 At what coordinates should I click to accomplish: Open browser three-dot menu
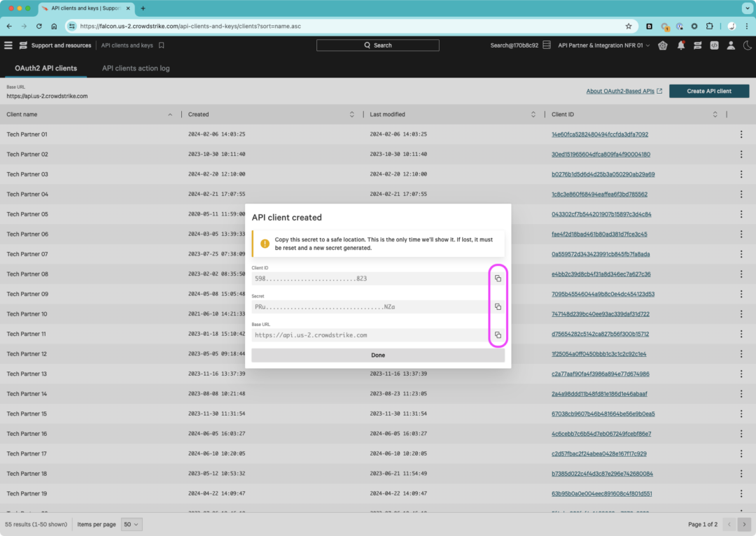tap(747, 26)
